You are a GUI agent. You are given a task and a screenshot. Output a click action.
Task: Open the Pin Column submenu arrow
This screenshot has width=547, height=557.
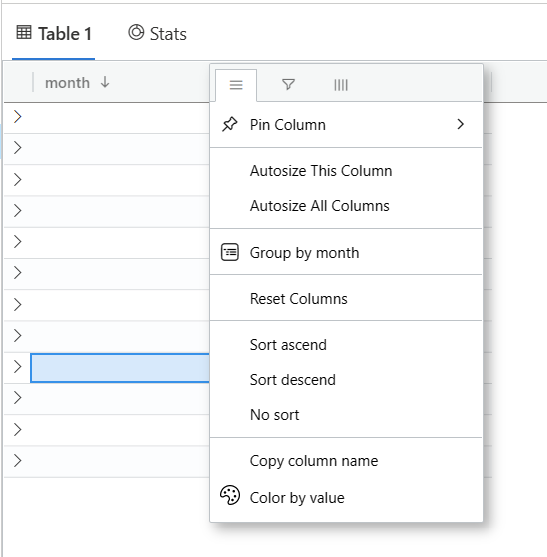pyautogui.click(x=461, y=124)
